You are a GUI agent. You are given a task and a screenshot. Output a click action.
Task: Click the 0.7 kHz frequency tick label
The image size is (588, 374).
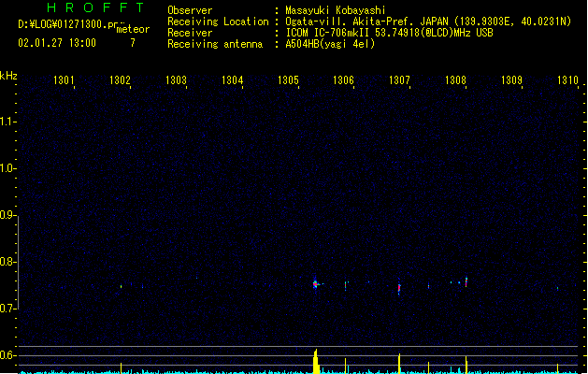point(7,309)
